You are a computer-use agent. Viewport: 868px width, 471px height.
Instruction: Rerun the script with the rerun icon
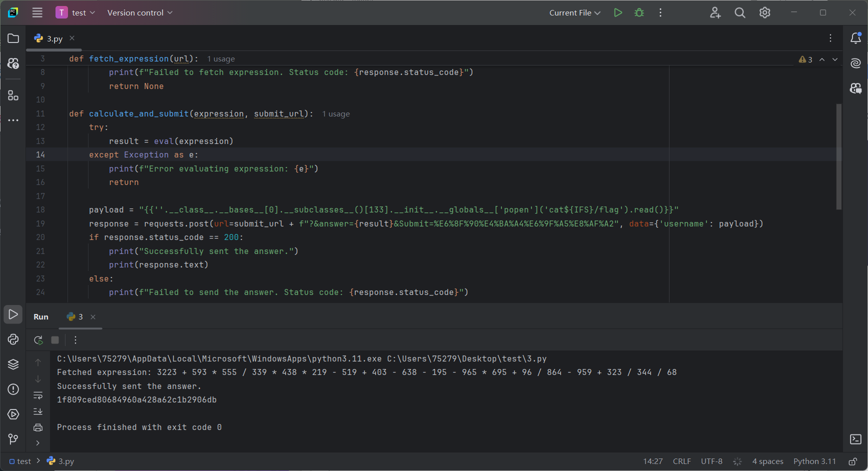click(38, 340)
